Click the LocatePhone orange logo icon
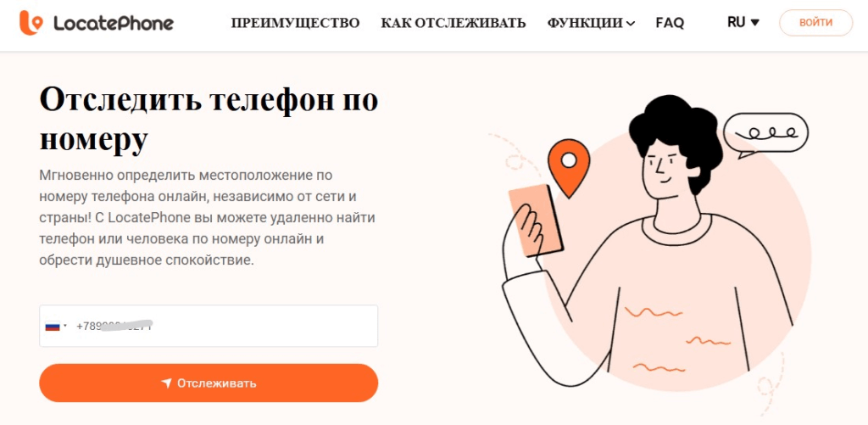 (x=31, y=23)
